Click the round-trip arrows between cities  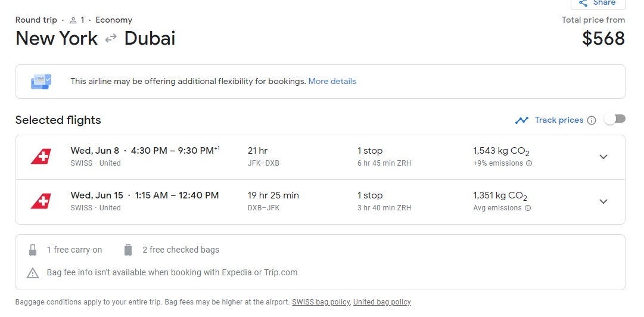point(111,39)
